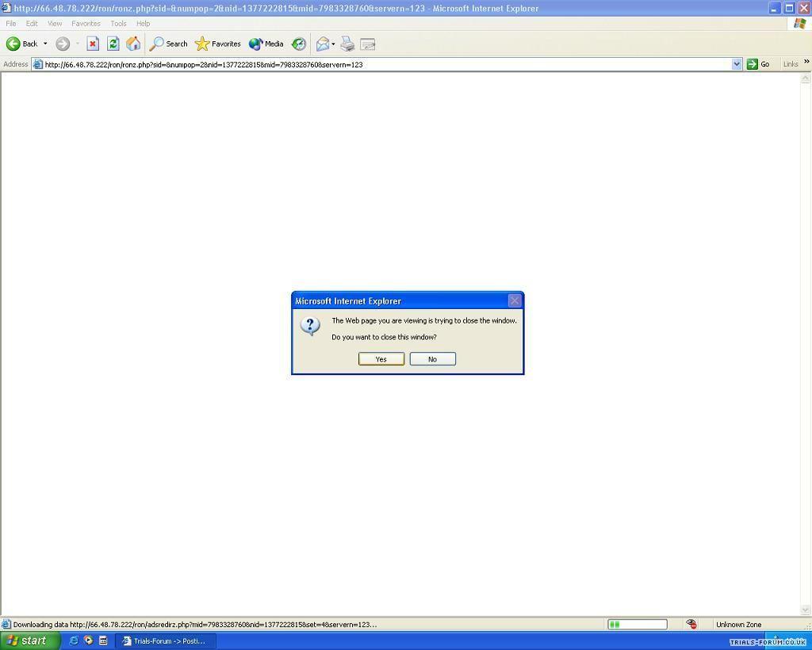Screen dimensions: 812x650
Task: Click the IE icon in the title bar
Action: click(x=6, y=8)
